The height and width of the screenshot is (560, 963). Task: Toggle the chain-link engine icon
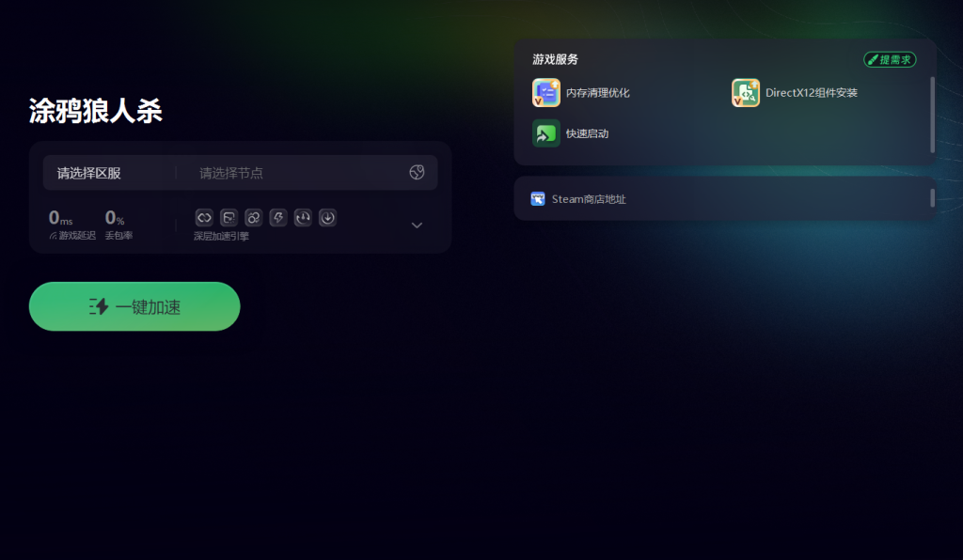204,217
